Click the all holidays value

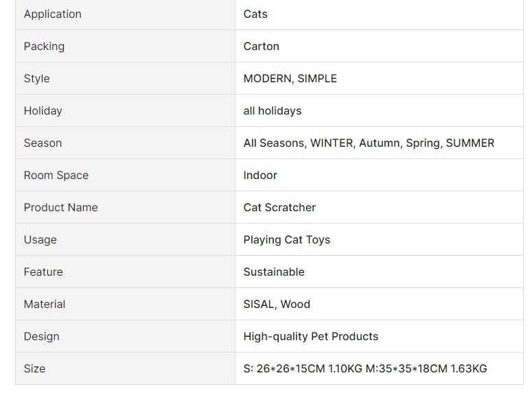pos(272,111)
